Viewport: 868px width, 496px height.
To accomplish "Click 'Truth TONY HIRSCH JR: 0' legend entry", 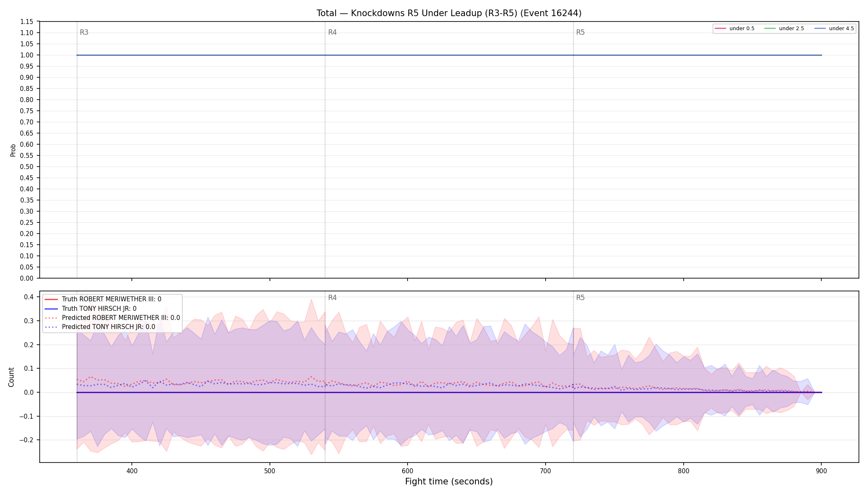I will pyautogui.click(x=91, y=308).
